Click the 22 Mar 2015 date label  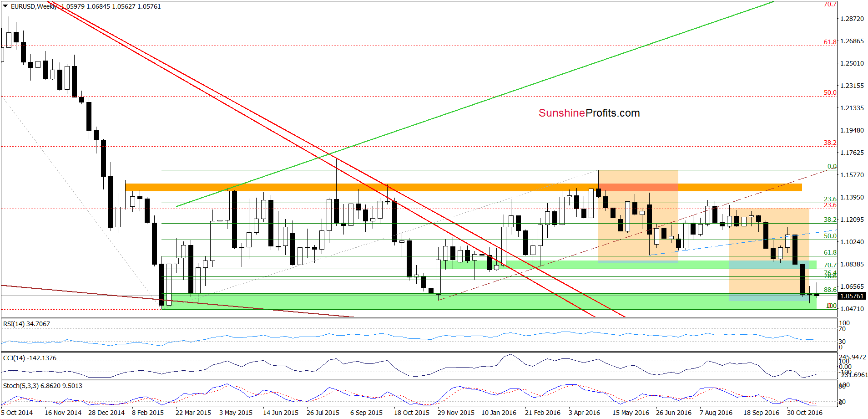pos(193,413)
